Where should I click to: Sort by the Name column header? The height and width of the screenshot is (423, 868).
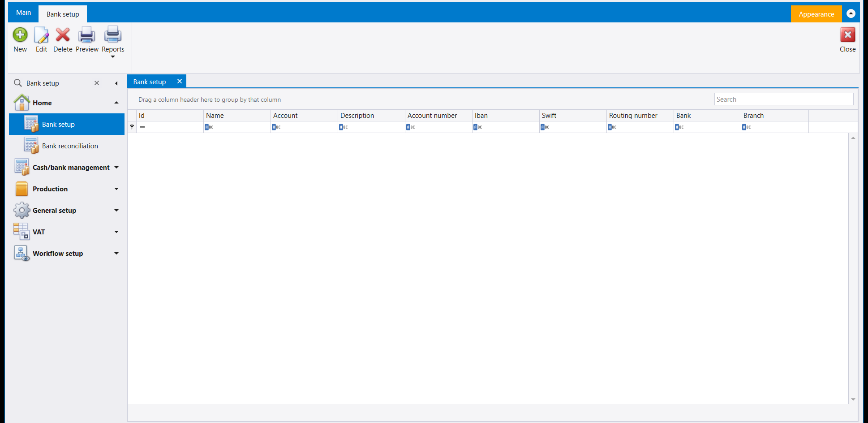pos(237,115)
